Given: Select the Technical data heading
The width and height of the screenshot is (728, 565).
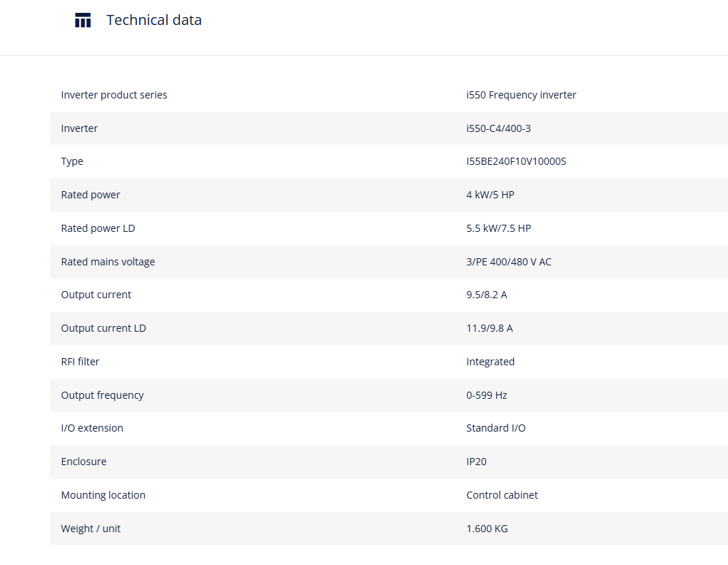Looking at the screenshot, I should coord(153,20).
